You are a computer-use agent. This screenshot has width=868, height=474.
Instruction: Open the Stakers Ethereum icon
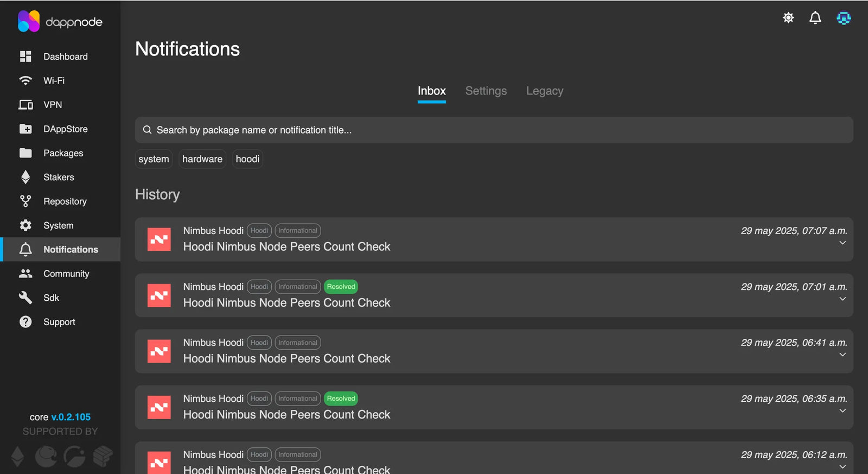pyautogui.click(x=25, y=177)
